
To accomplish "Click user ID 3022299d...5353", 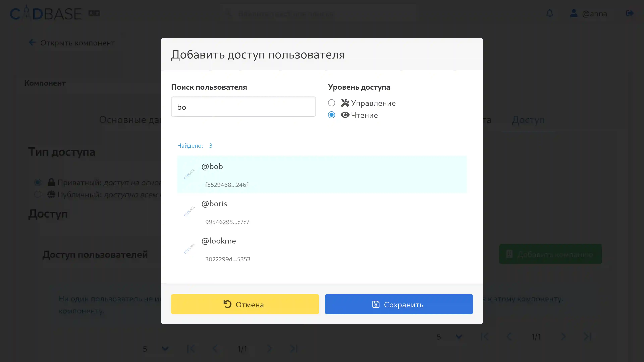I will click(x=228, y=259).
